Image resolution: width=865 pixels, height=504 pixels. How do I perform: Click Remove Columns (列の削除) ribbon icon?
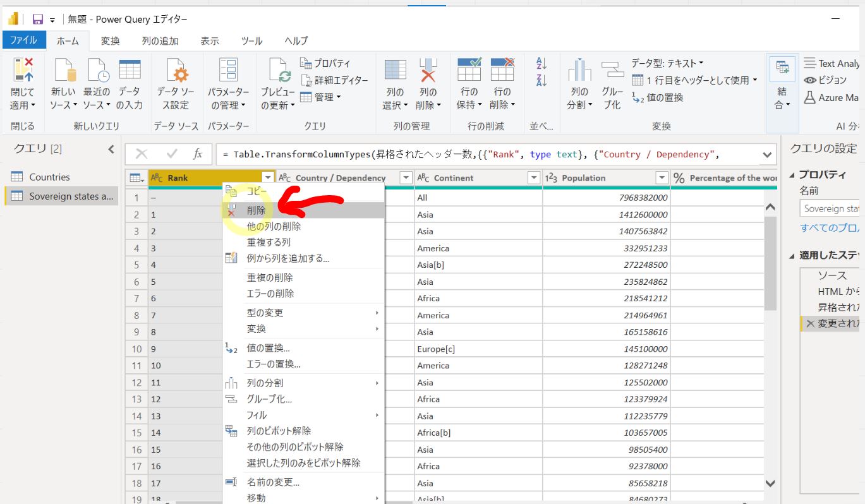[x=428, y=69]
